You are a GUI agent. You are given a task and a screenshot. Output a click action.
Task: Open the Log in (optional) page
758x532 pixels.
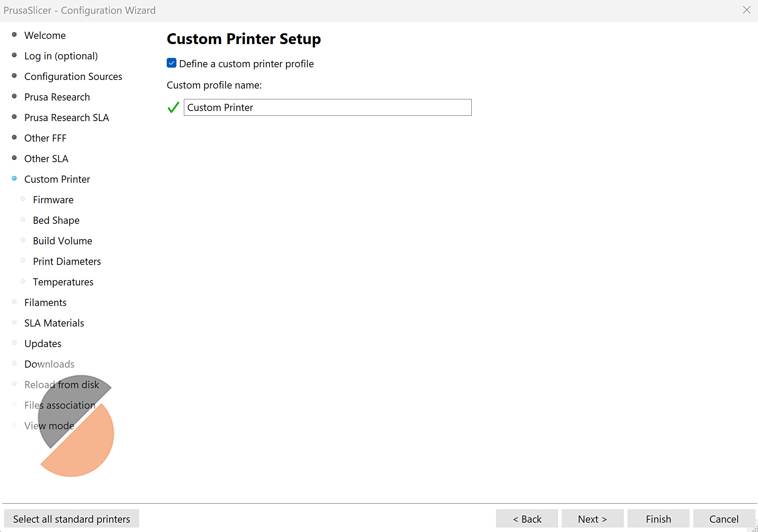61,56
